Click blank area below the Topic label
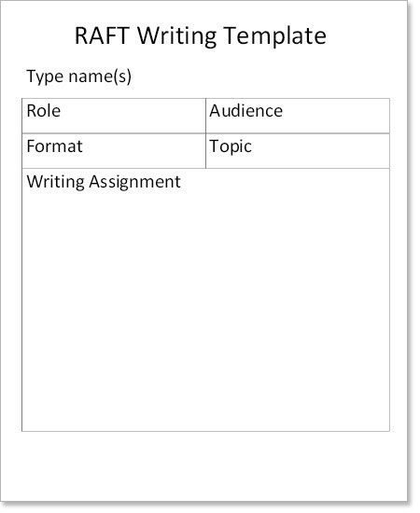This screenshot has height=513, width=420. click(298, 162)
